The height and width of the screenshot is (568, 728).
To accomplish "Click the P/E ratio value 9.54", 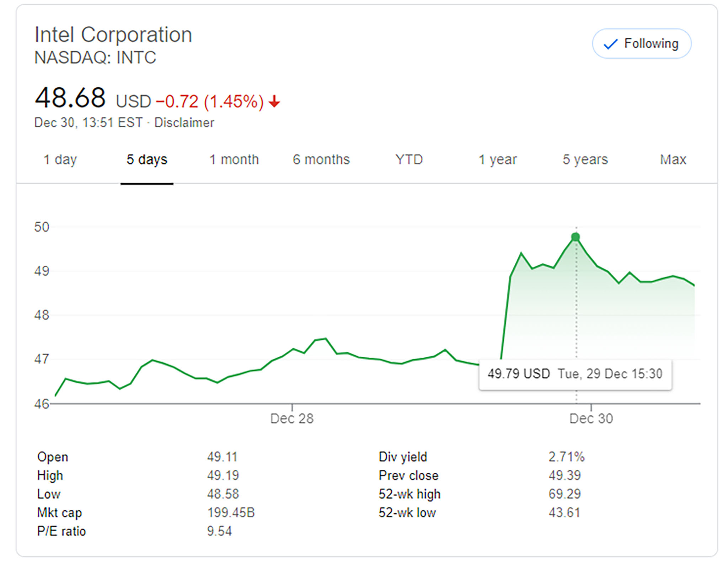I will point(219,531).
